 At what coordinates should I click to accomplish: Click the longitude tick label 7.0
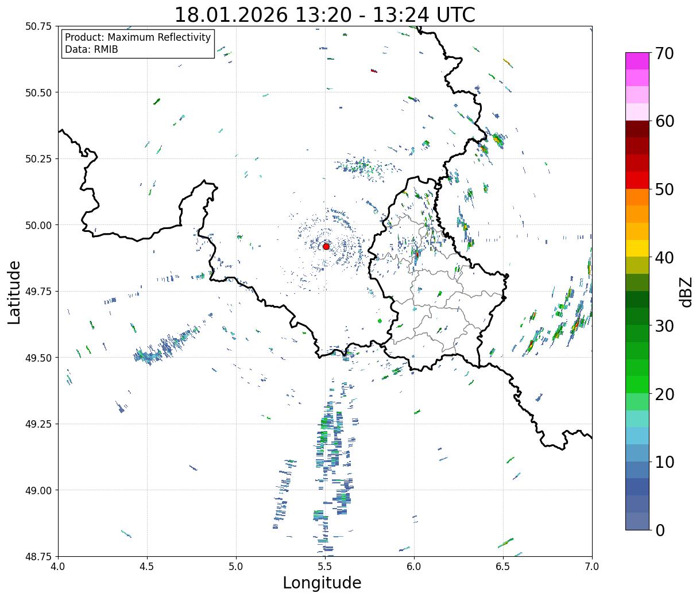pyautogui.click(x=592, y=566)
